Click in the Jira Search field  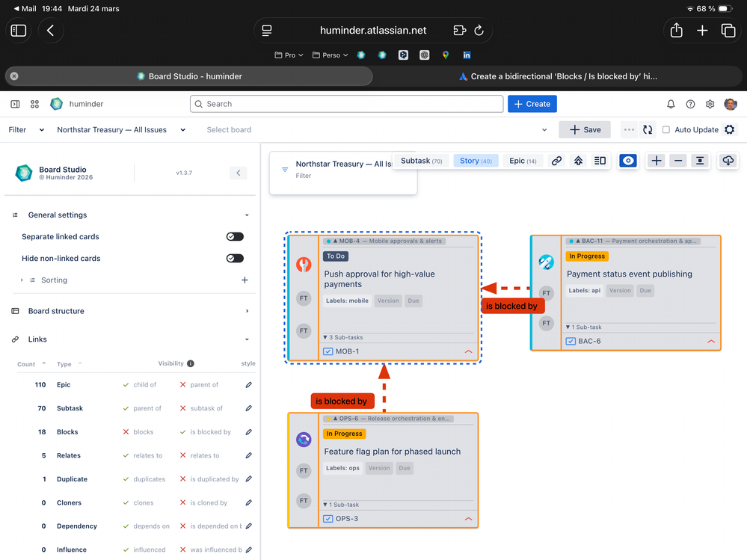(x=346, y=104)
